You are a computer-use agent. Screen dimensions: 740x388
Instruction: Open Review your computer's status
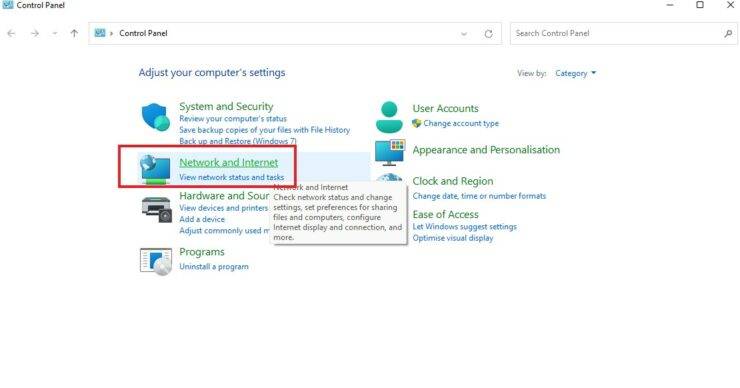coord(233,118)
